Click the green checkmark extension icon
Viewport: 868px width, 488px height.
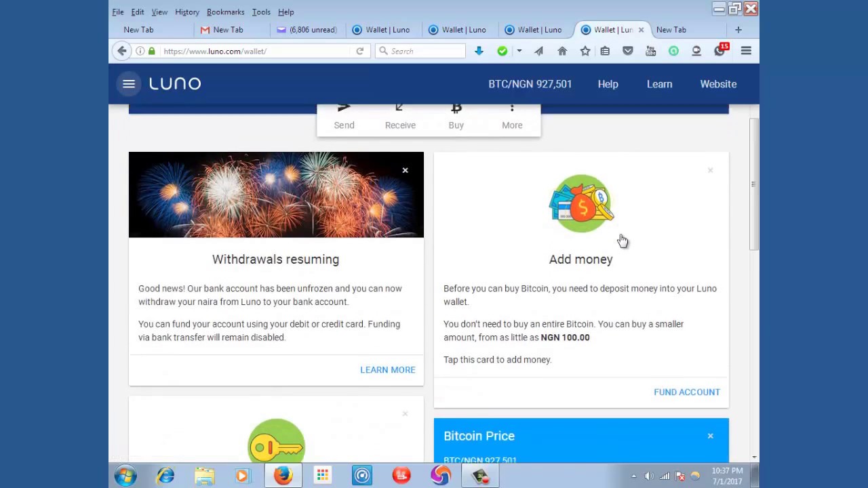pyautogui.click(x=502, y=51)
